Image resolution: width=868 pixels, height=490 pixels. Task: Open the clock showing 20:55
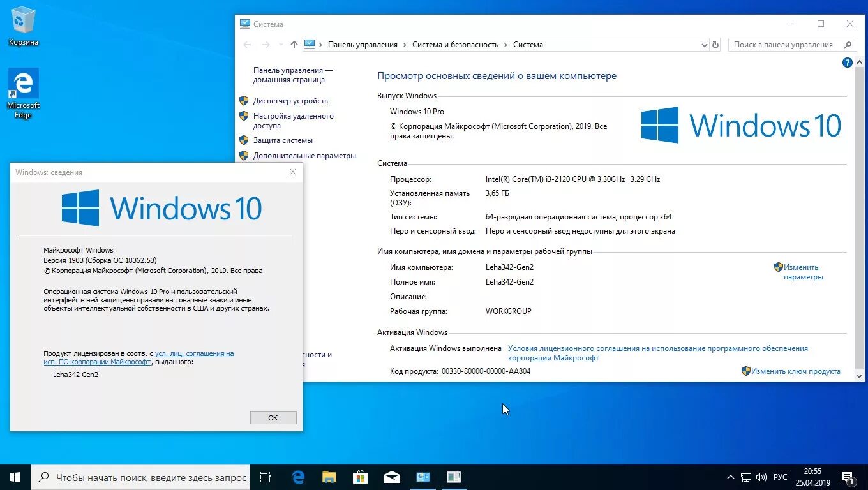pos(812,477)
